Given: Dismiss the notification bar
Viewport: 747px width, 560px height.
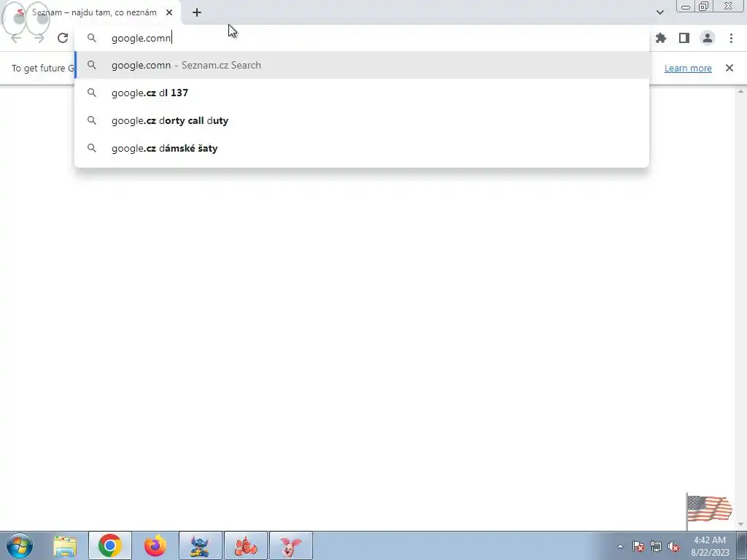Looking at the screenshot, I should coord(729,68).
